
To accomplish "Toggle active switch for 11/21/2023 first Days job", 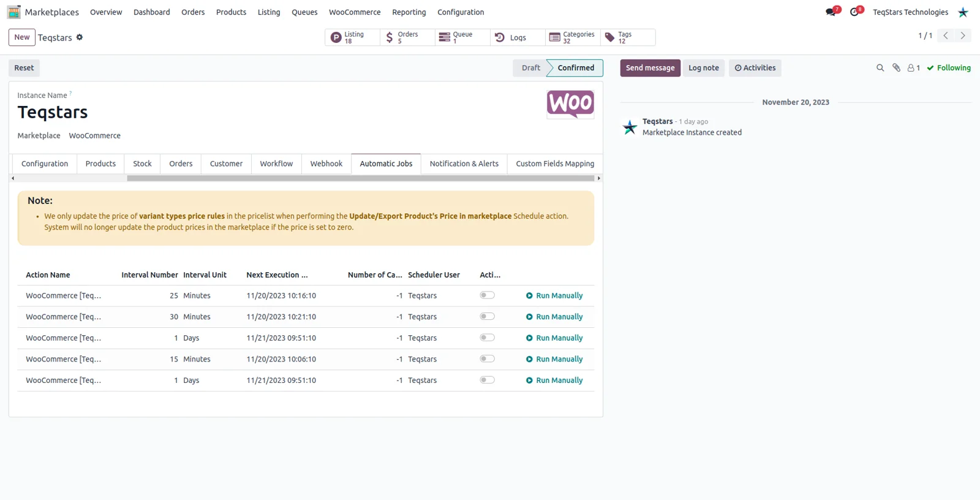I will point(487,338).
